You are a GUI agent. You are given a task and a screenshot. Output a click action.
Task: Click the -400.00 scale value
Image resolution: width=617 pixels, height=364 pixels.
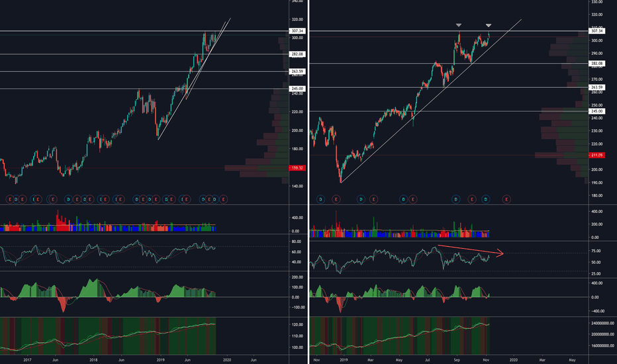pyautogui.click(x=597, y=311)
